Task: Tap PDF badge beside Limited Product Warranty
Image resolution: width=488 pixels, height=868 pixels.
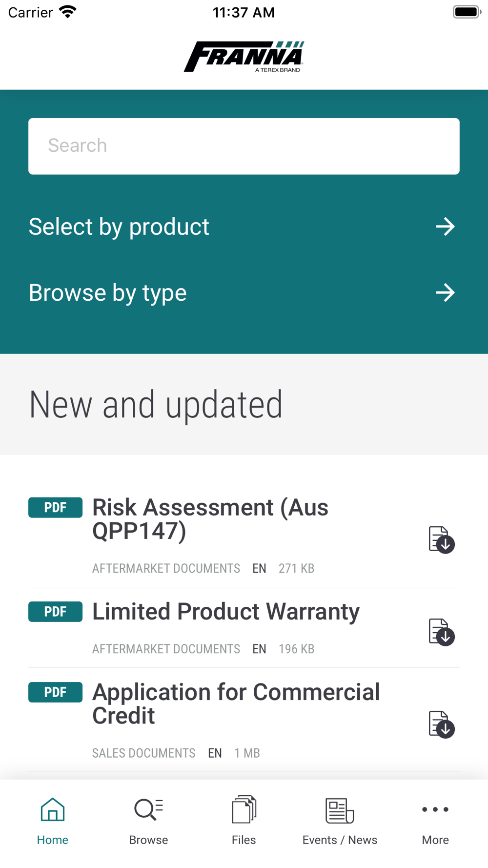Action: [55, 612]
